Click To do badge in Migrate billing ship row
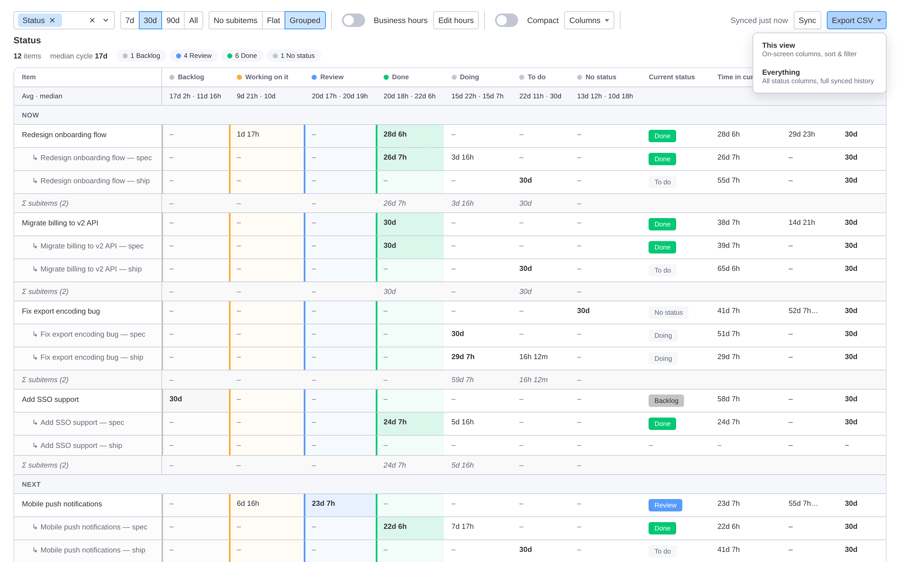This screenshot has width=900, height=562. (662, 270)
